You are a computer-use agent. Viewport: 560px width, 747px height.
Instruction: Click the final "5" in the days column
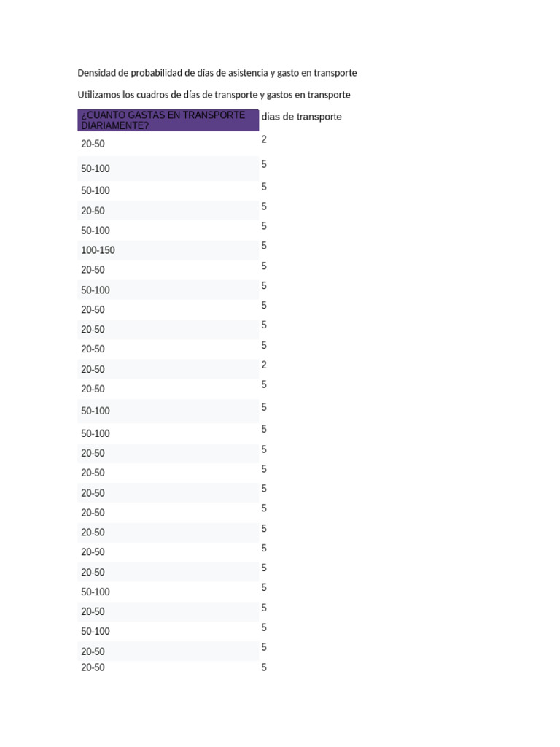coord(264,667)
